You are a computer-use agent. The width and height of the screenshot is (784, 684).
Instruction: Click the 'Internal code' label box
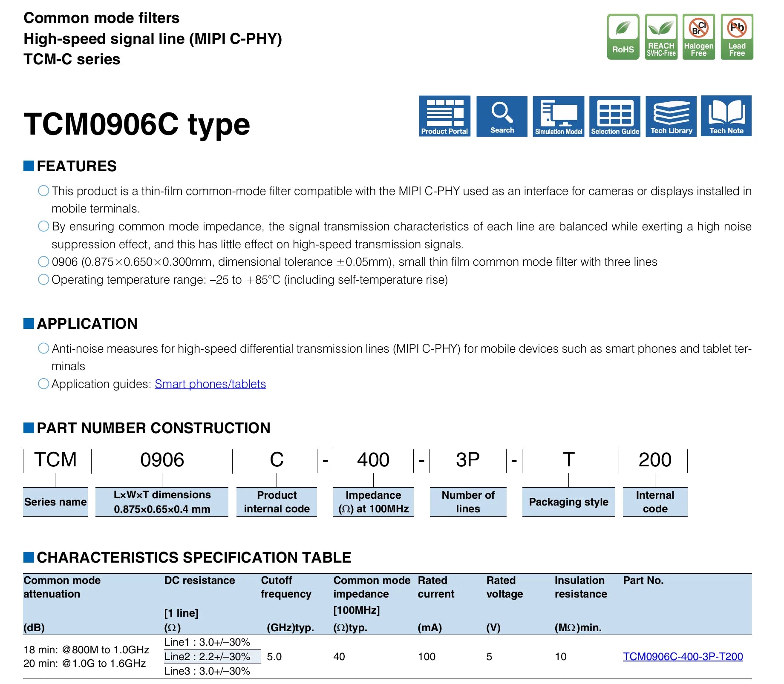pos(655,502)
